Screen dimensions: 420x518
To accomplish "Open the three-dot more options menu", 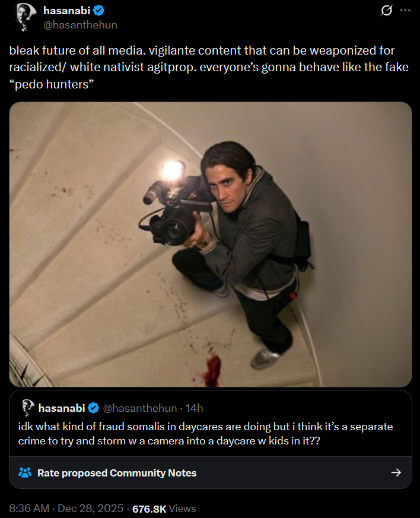I will (x=405, y=11).
